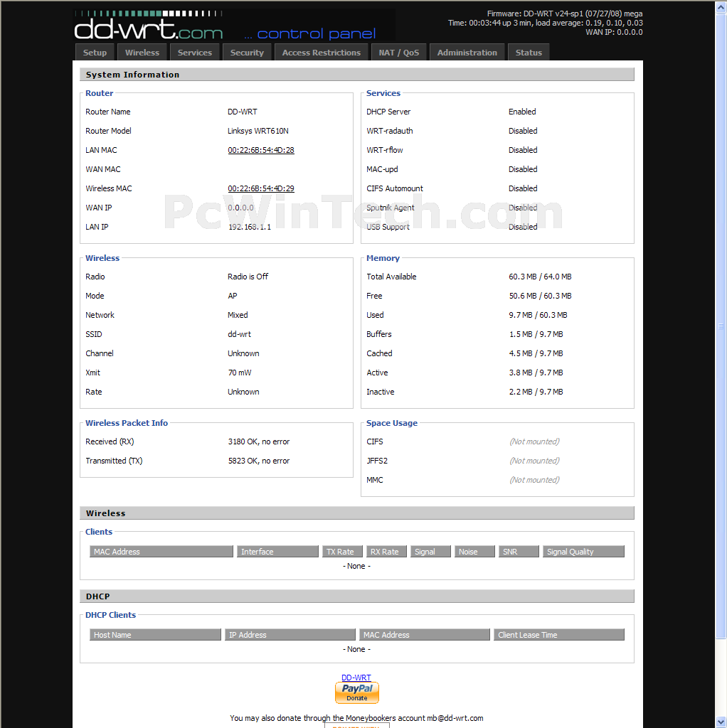The height and width of the screenshot is (728, 727).
Task: Select the NAT / QoS tab
Action: click(x=399, y=53)
